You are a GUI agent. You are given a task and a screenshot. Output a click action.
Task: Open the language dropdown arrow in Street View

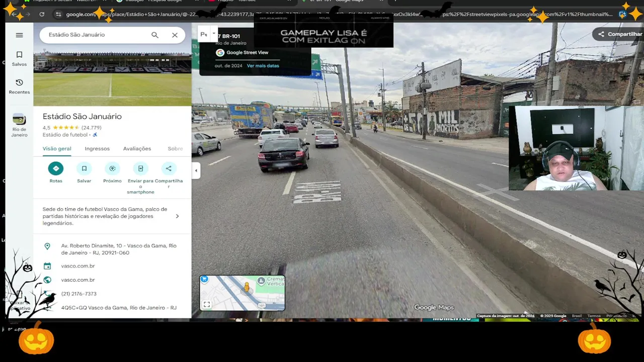pos(214,34)
